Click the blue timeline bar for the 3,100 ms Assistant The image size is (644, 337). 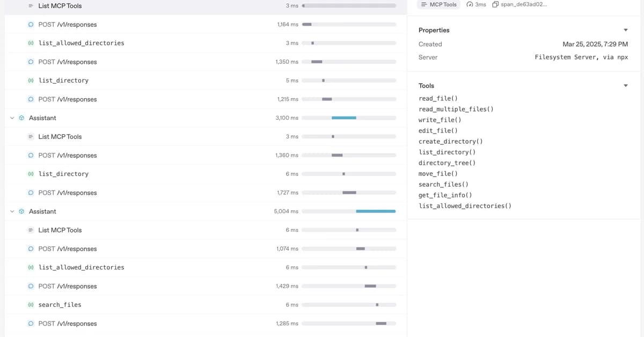pyautogui.click(x=344, y=118)
